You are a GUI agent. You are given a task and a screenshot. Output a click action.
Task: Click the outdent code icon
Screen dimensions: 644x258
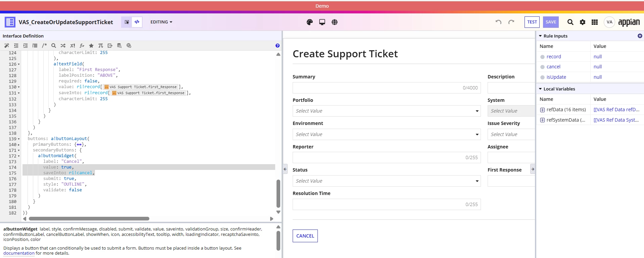(16, 46)
